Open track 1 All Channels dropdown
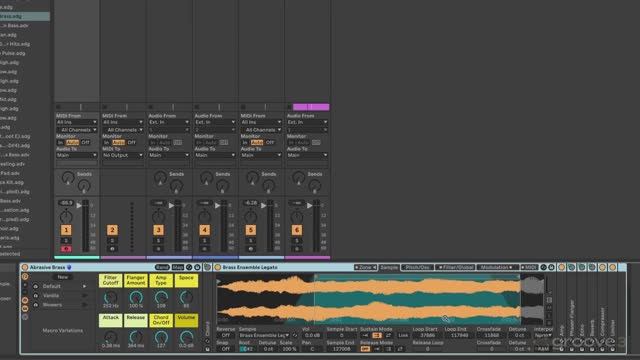 (77, 130)
